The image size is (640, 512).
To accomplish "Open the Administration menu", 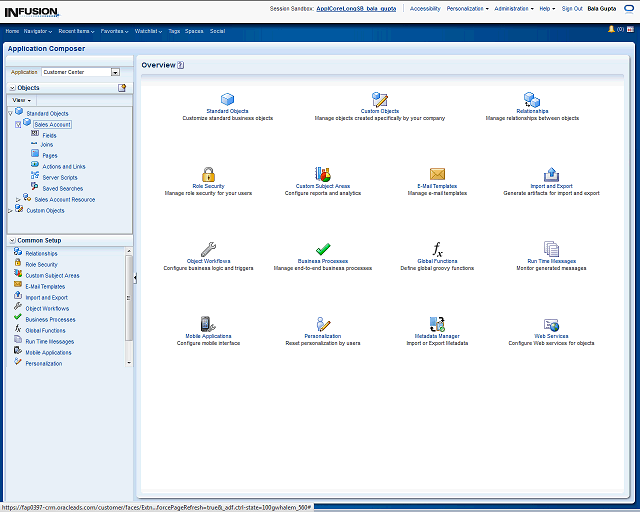I will pyautogui.click(x=514, y=8).
